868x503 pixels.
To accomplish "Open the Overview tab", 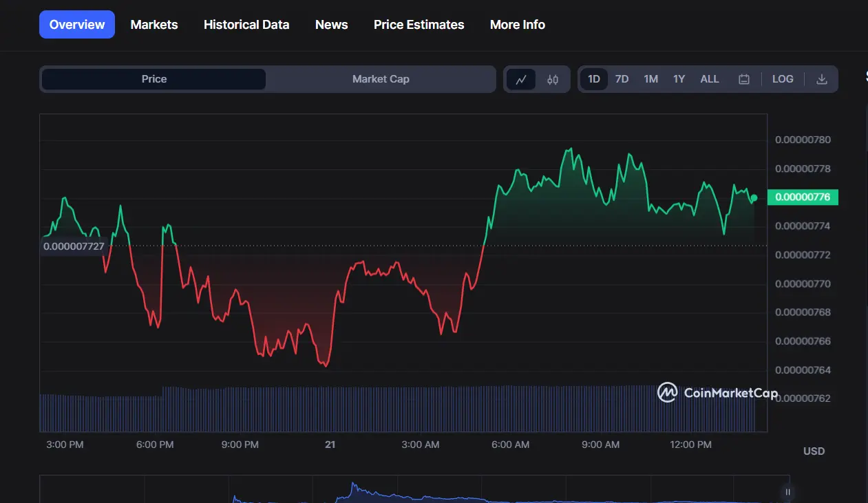I will coord(77,24).
